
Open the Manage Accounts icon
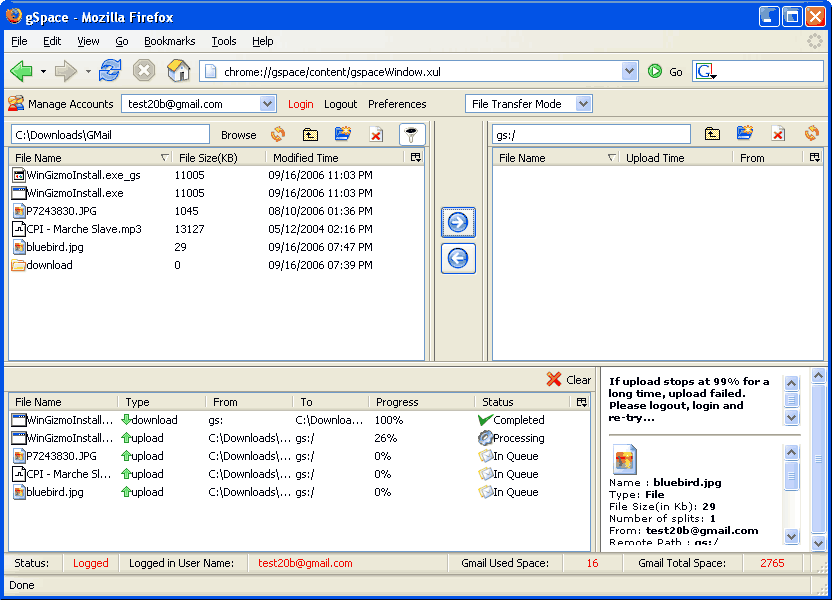[x=16, y=103]
